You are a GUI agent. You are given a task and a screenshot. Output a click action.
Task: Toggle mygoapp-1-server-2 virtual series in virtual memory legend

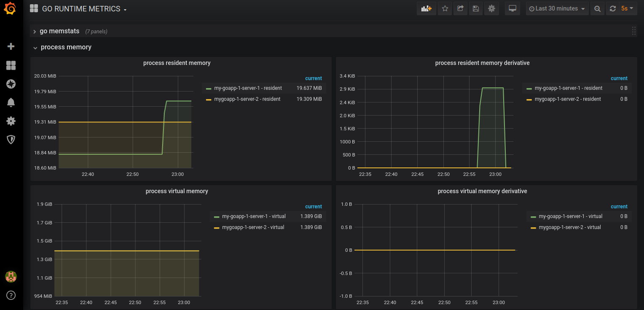click(x=253, y=227)
